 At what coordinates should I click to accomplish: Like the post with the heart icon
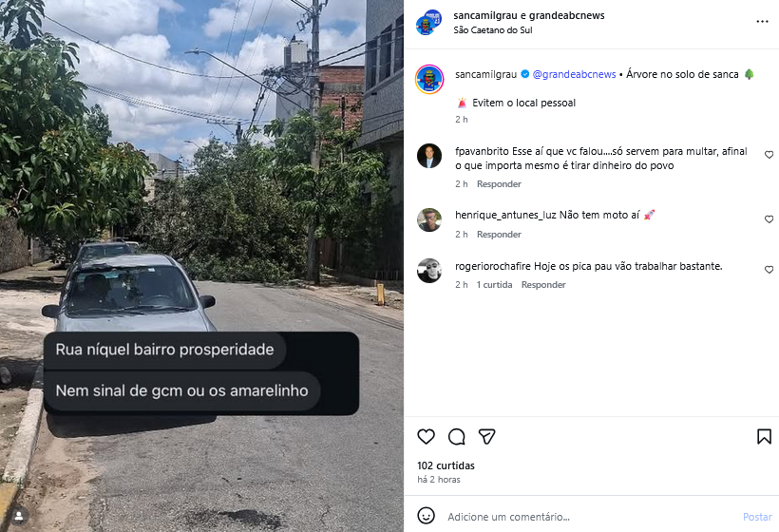(x=426, y=437)
